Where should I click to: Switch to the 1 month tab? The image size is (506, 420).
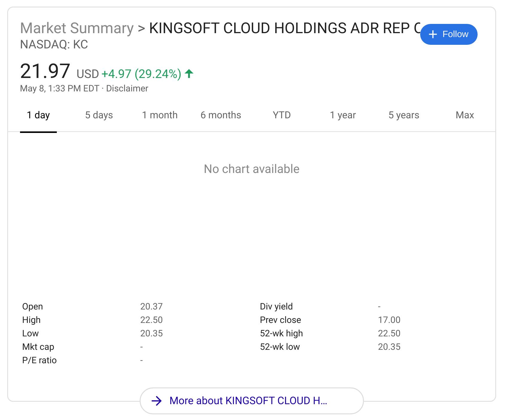tap(160, 115)
